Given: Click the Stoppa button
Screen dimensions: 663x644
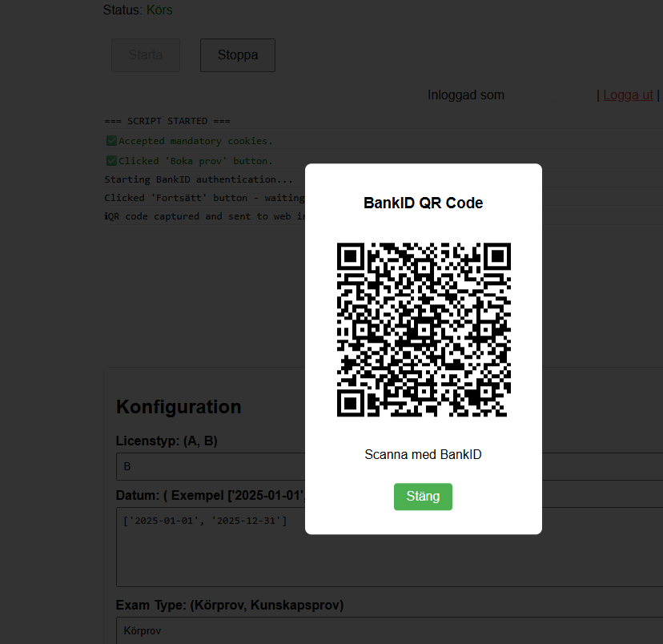Looking at the screenshot, I should 238,55.
